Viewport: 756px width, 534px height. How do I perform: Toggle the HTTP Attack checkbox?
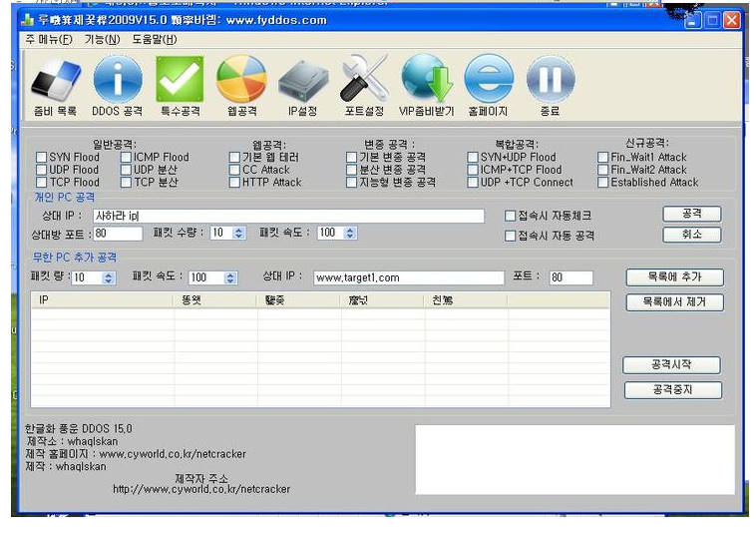(234, 183)
